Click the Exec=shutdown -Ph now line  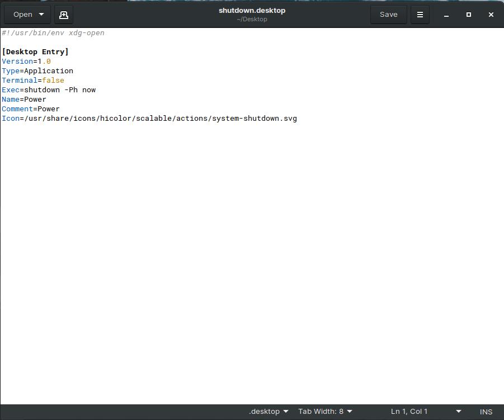point(49,90)
